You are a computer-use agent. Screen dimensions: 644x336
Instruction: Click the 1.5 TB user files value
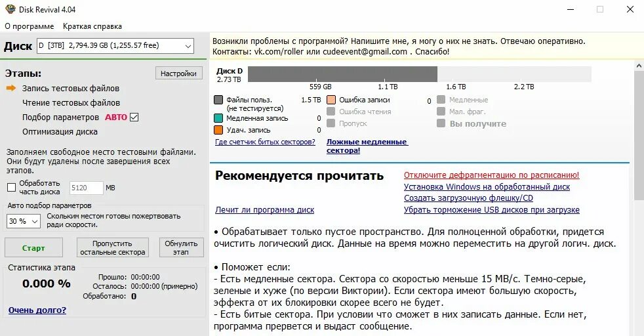pyautogui.click(x=311, y=100)
